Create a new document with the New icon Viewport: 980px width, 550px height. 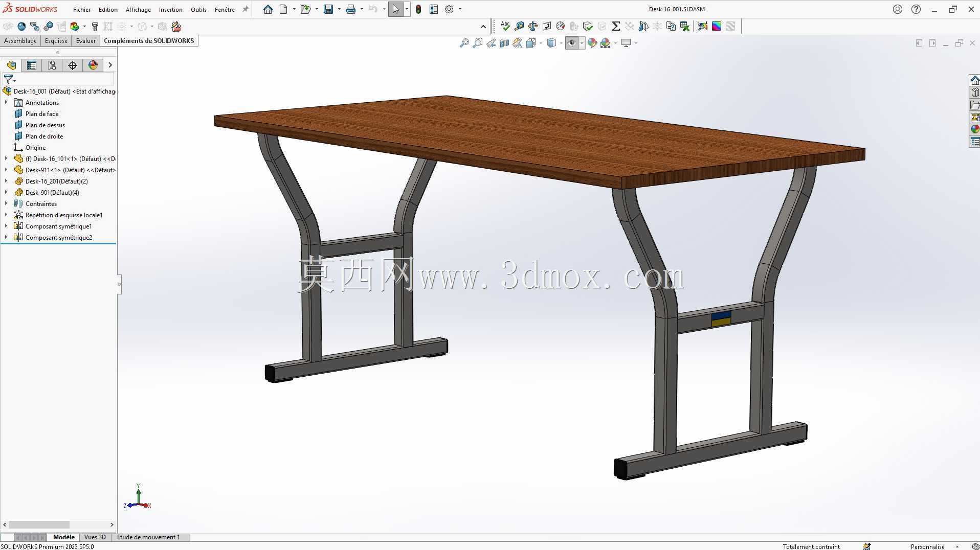point(283,9)
